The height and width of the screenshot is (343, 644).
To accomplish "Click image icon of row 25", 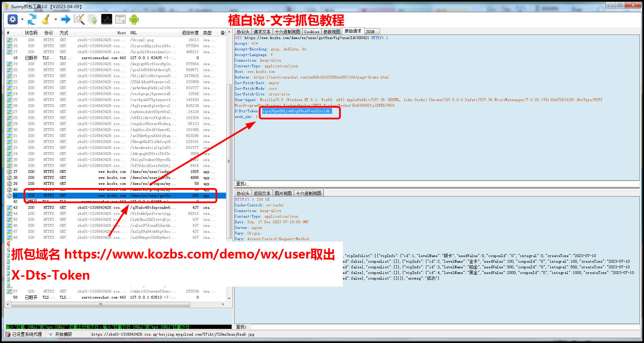I will [10, 100].
